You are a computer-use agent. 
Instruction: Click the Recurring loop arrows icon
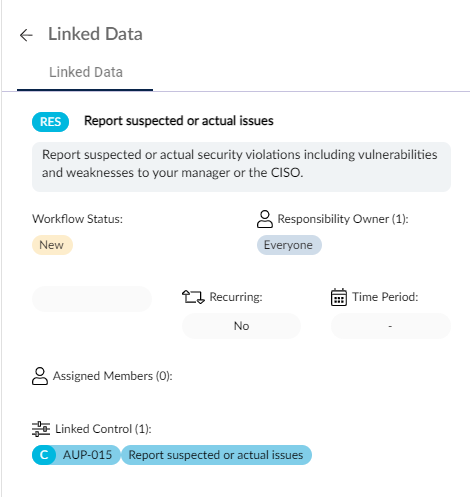point(193,297)
